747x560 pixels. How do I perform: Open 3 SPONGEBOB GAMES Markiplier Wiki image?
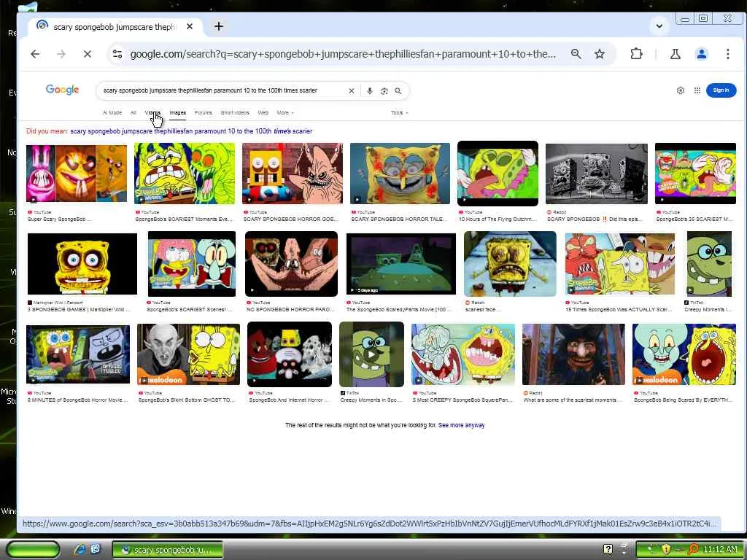point(82,264)
